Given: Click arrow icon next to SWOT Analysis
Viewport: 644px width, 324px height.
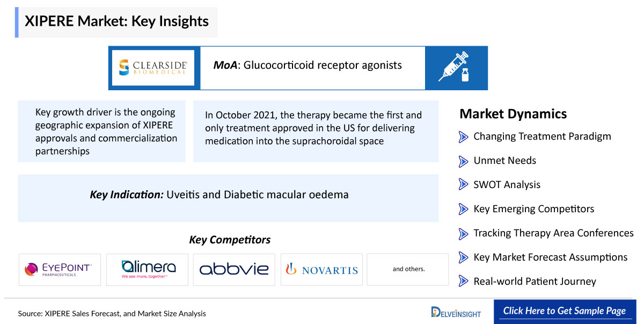Looking at the screenshot, I should coord(463,185).
